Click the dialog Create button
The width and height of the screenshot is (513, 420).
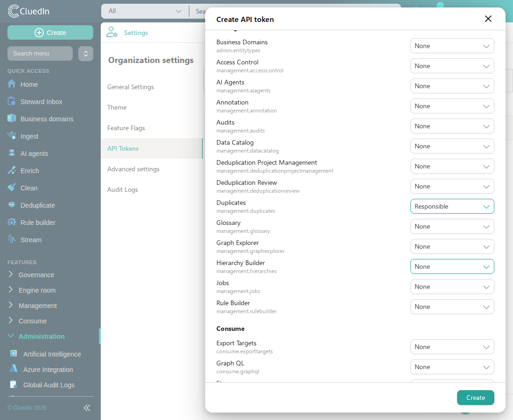click(475, 398)
